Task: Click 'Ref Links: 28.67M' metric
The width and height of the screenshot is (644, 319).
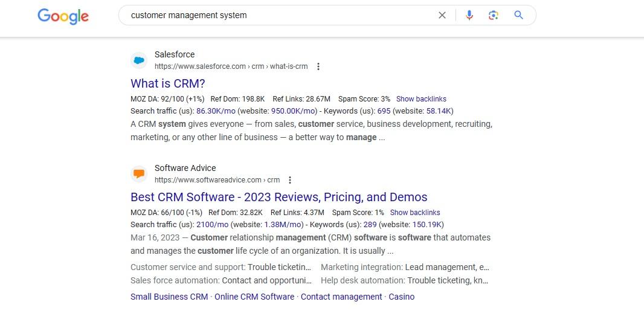Action: 301,99
